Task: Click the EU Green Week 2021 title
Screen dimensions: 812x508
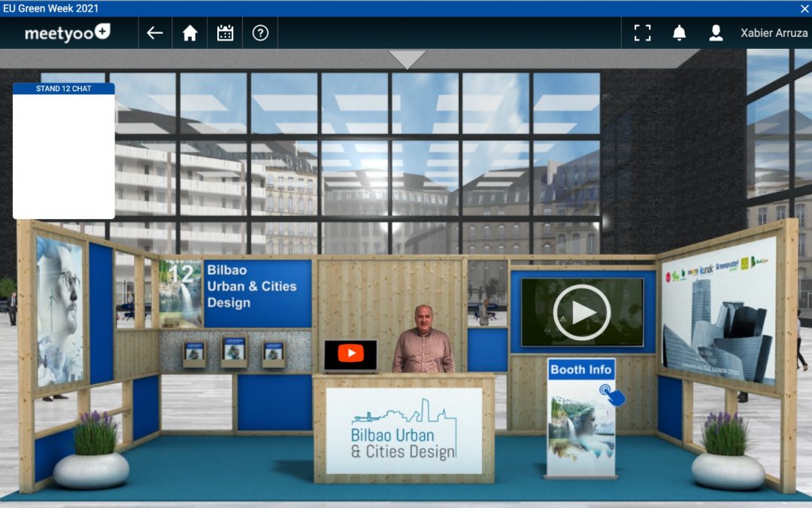Action: (x=50, y=8)
